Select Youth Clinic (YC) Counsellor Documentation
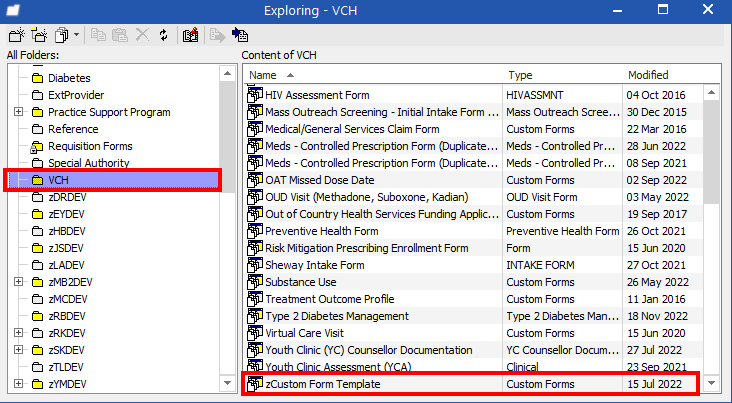 [474, 350]
